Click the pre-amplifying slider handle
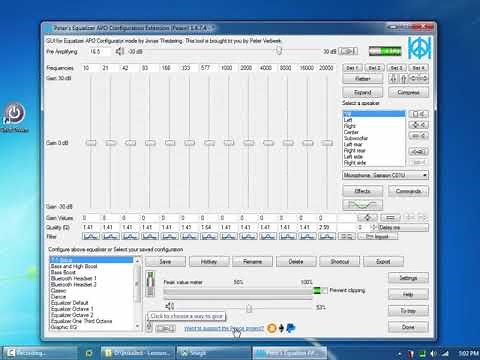 click(x=279, y=51)
